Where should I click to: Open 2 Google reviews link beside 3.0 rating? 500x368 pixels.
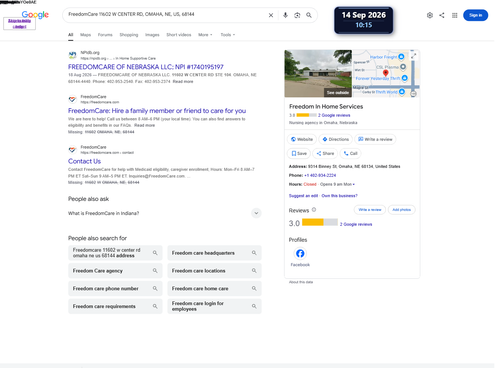tap(356, 224)
